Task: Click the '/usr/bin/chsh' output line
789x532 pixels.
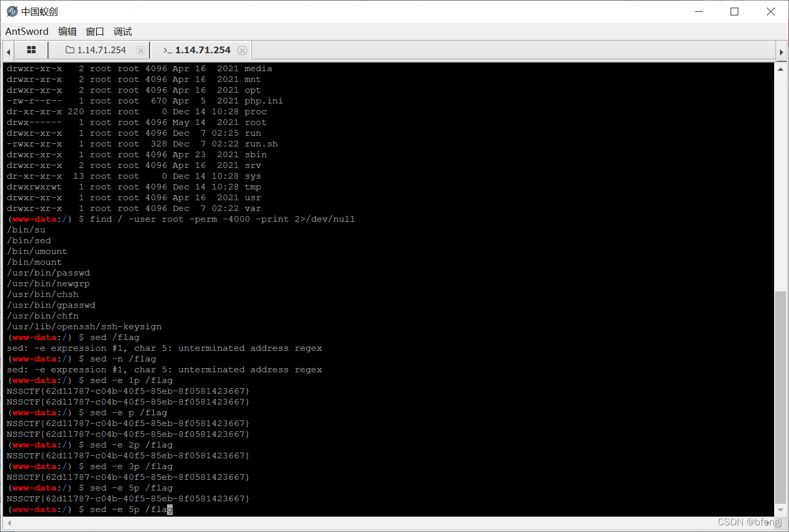Action: tap(43, 294)
